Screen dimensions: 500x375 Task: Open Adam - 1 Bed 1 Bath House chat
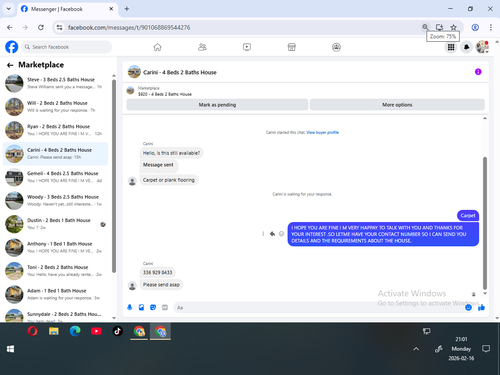pyautogui.click(x=55, y=294)
